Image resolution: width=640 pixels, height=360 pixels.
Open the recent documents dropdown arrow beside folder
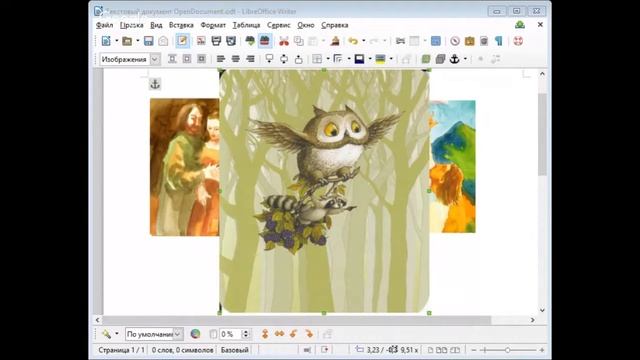point(138,41)
